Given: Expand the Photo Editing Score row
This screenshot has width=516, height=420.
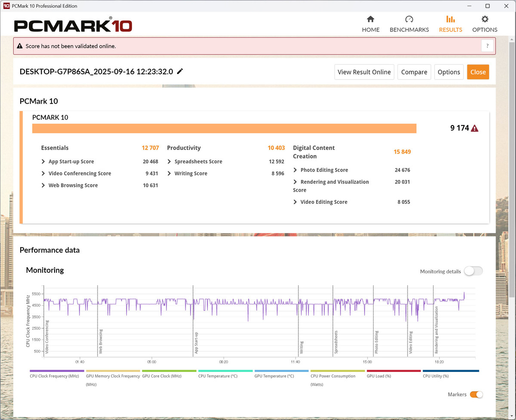Looking at the screenshot, I should [x=295, y=170].
